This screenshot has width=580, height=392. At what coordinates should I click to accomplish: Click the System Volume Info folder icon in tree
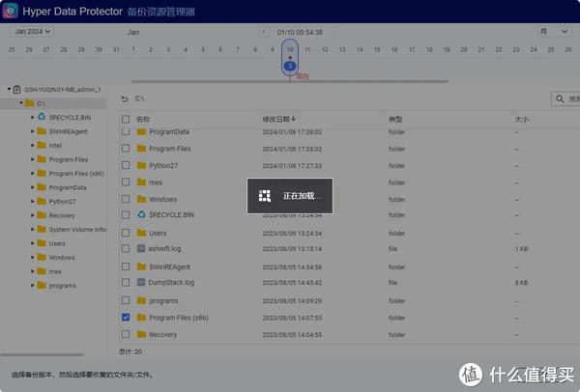click(x=42, y=229)
